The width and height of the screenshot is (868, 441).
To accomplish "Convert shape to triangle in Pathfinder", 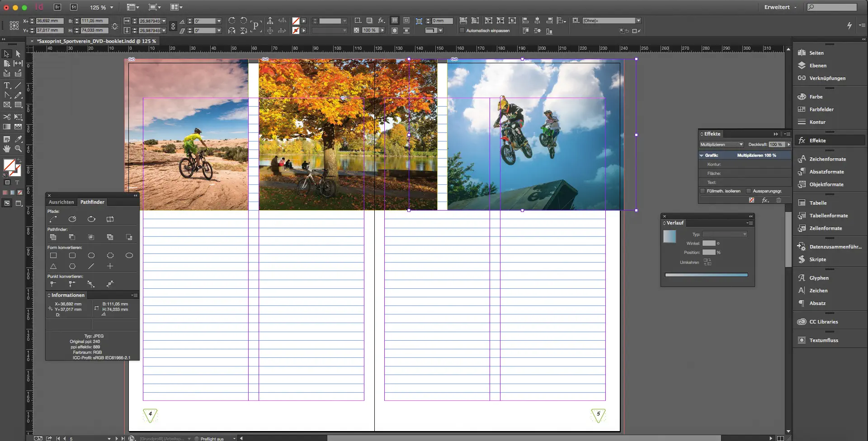I will coord(53,266).
